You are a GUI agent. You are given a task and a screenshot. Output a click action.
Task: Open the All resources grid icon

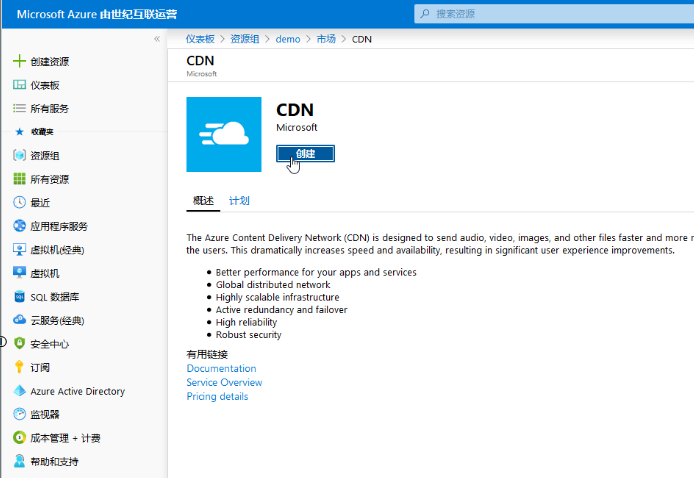19,179
